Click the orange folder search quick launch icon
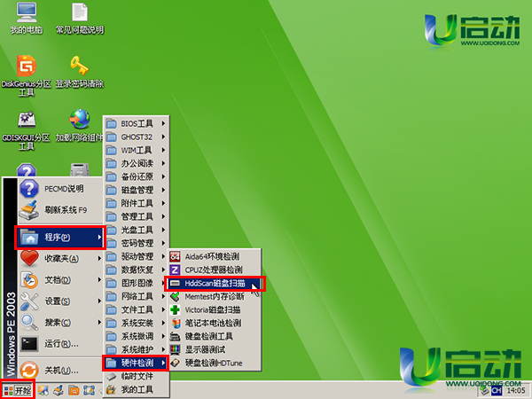Viewport: 532px width, 399px height. (x=74, y=390)
